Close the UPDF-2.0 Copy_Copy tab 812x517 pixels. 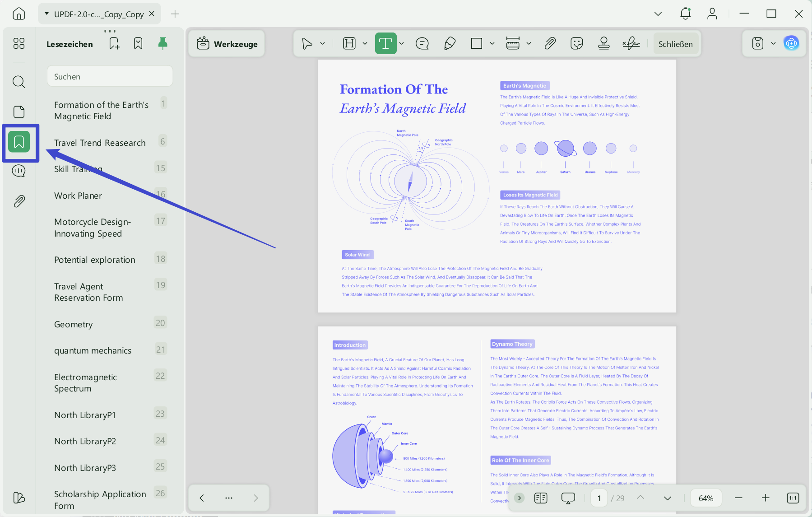point(152,14)
